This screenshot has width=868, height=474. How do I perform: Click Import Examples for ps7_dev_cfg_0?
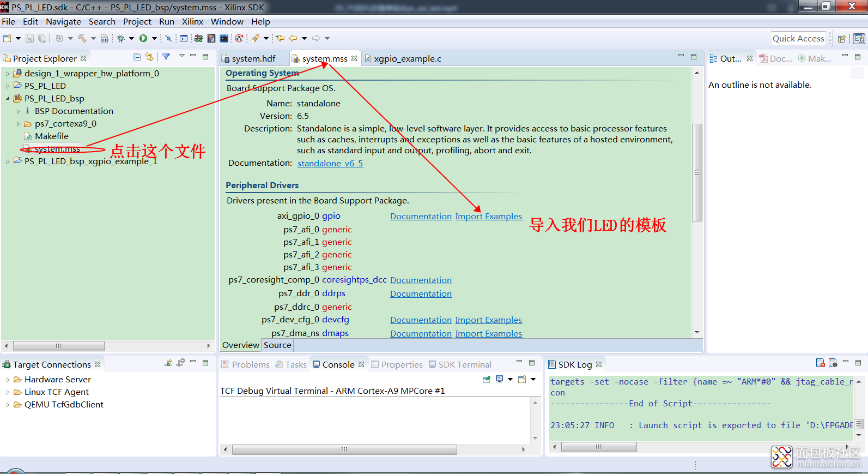[x=489, y=320]
